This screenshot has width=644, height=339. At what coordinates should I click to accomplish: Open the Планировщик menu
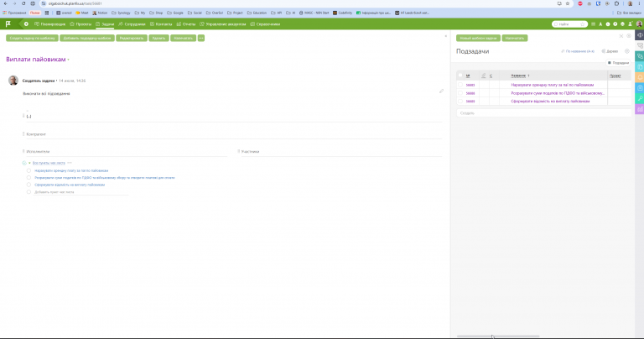50,24
